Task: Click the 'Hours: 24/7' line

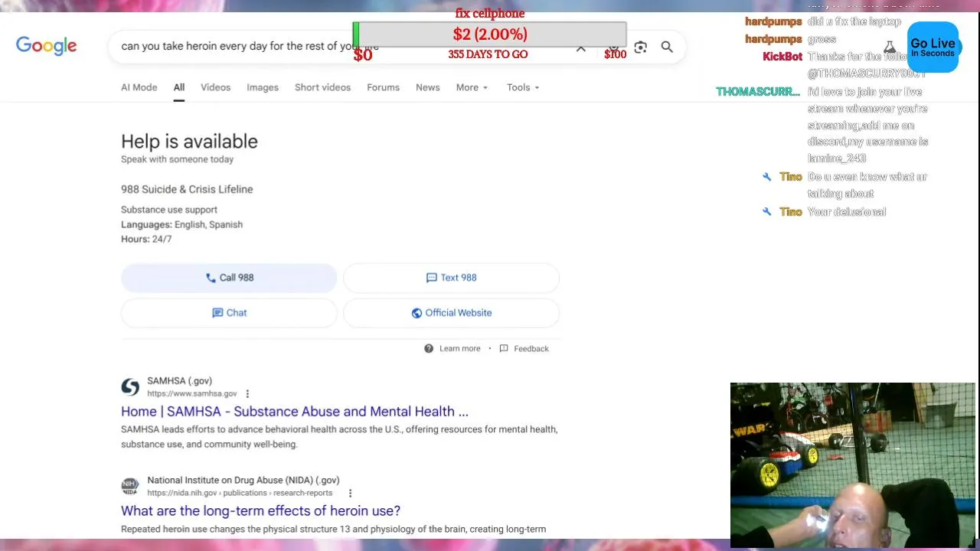Action: coord(146,239)
